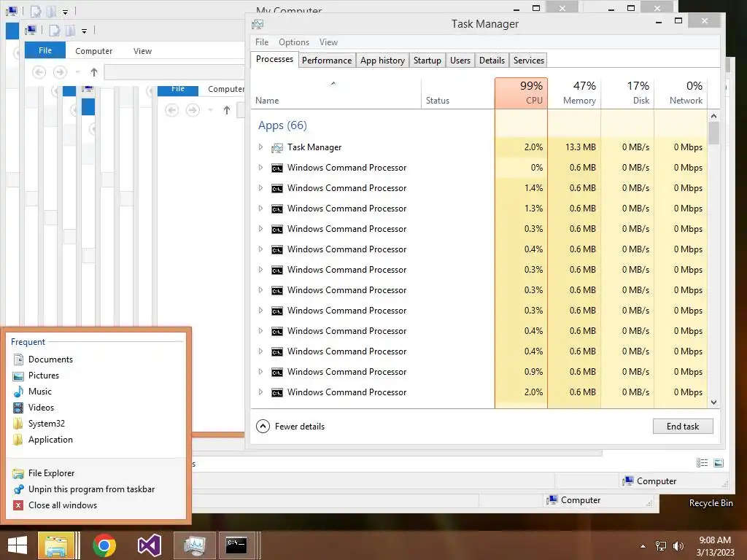This screenshot has height=560, width=747.
Task: Sort by the Network column header
Action: (681, 93)
